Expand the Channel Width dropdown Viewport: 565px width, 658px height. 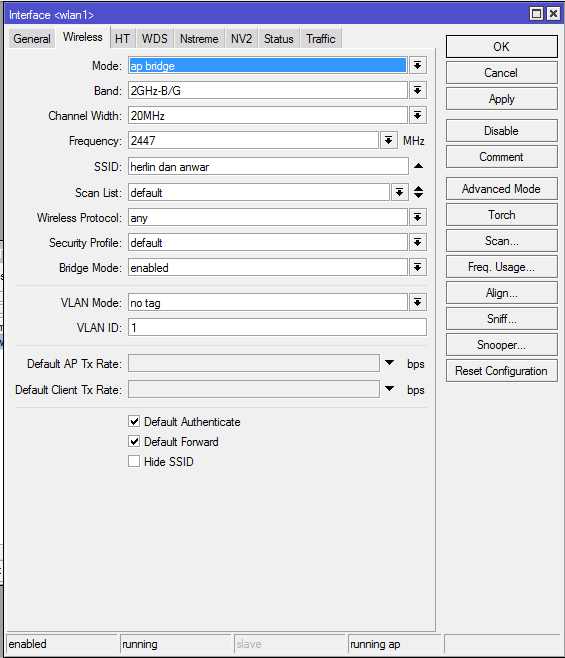coord(418,115)
